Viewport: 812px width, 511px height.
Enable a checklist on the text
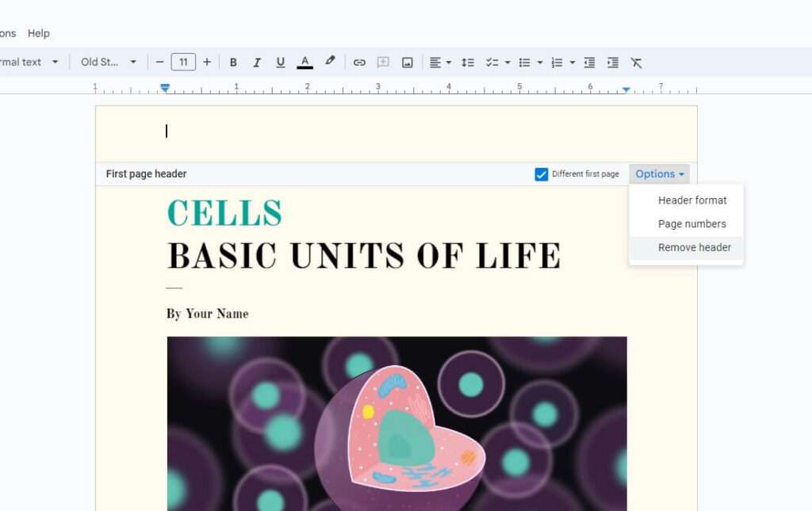pyautogui.click(x=492, y=62)
